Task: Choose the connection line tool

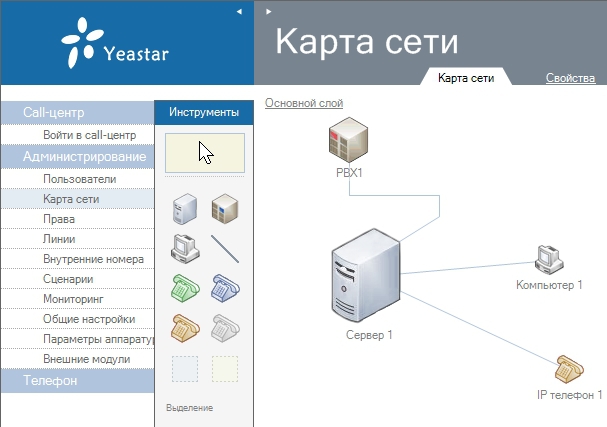Action: [225, 247]
